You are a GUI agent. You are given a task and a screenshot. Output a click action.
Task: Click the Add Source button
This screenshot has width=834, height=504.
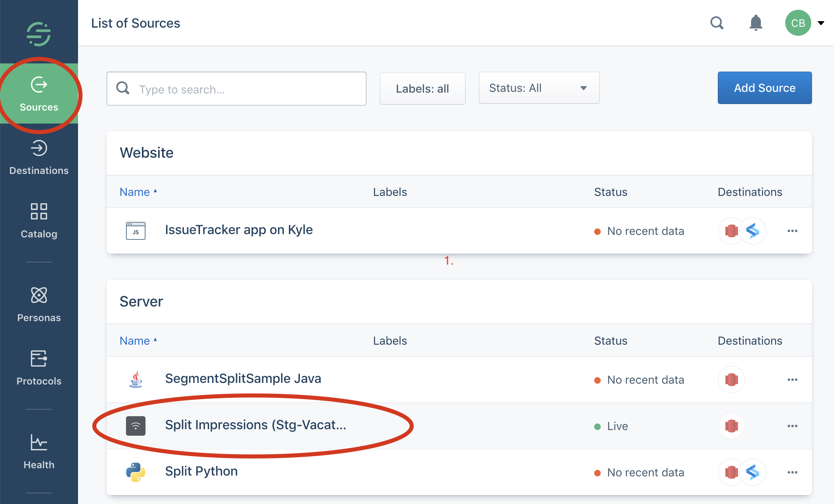click(x=764, y=88)
